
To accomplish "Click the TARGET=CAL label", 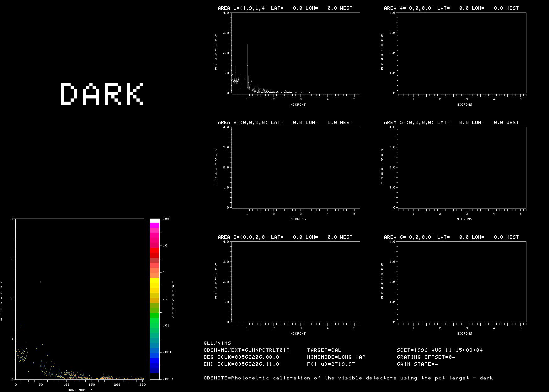I will tap(324, 350).
